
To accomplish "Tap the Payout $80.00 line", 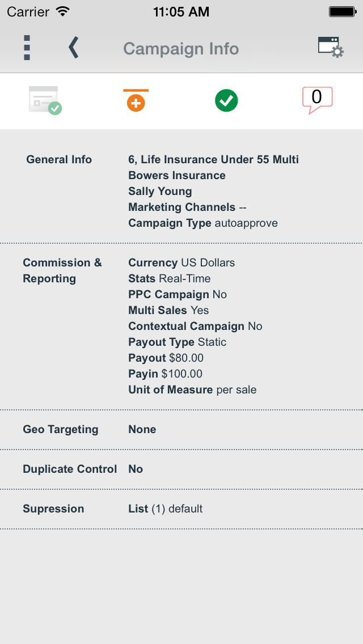I will pyautogui.click(x=166, y=358).
